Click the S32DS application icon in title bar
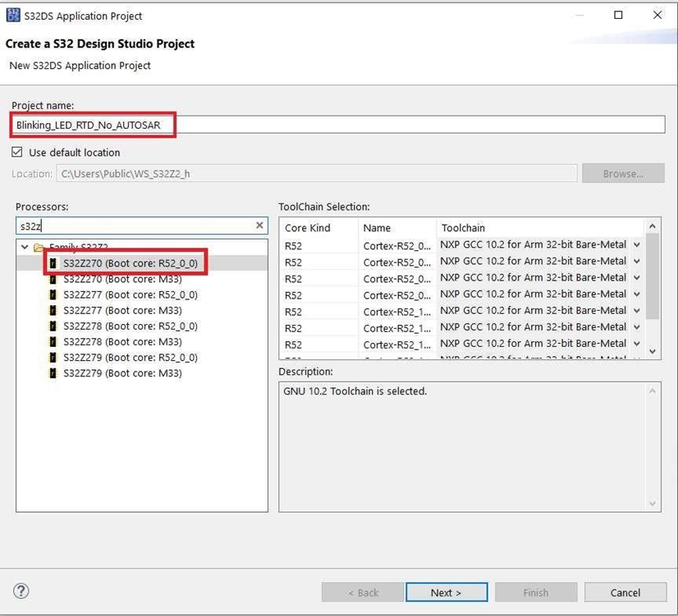The width and height of the screenshot is (678, 616). coord(13,15)
